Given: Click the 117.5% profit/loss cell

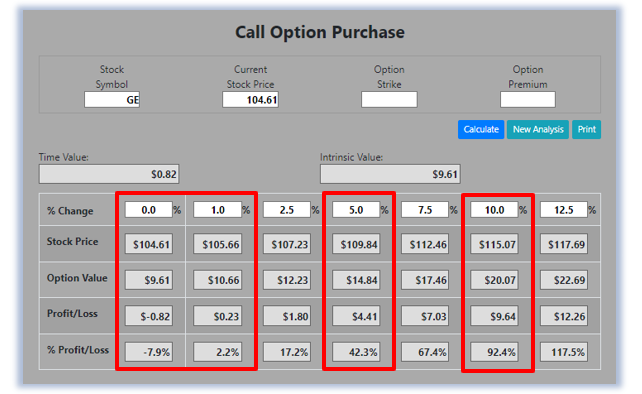Looking at the screenshot, I should [x=564, y=352].
